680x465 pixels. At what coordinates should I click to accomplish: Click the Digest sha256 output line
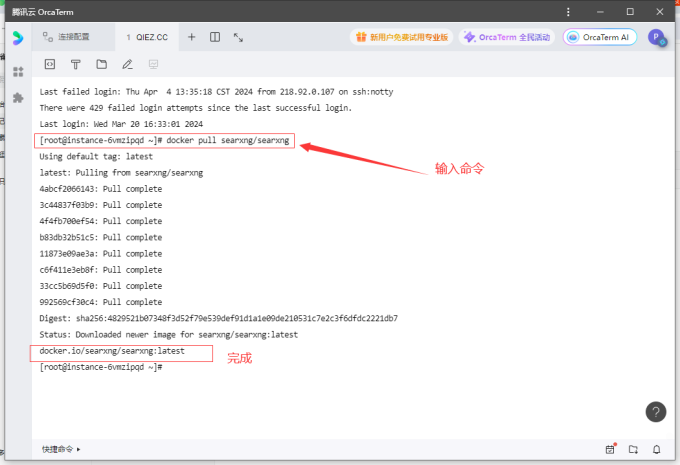(x=219, y=318)
